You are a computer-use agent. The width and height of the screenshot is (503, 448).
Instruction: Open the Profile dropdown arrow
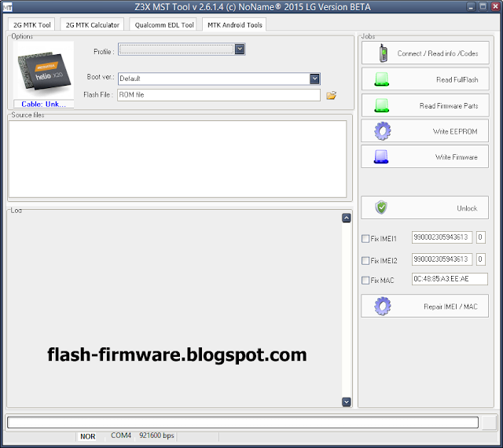(x=240, y=49)
